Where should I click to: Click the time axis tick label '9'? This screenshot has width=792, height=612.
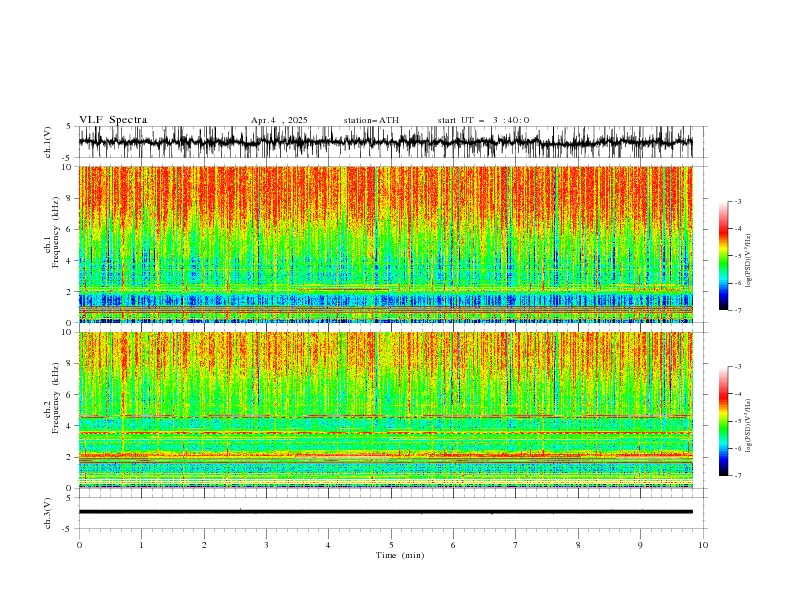[640, 545]
